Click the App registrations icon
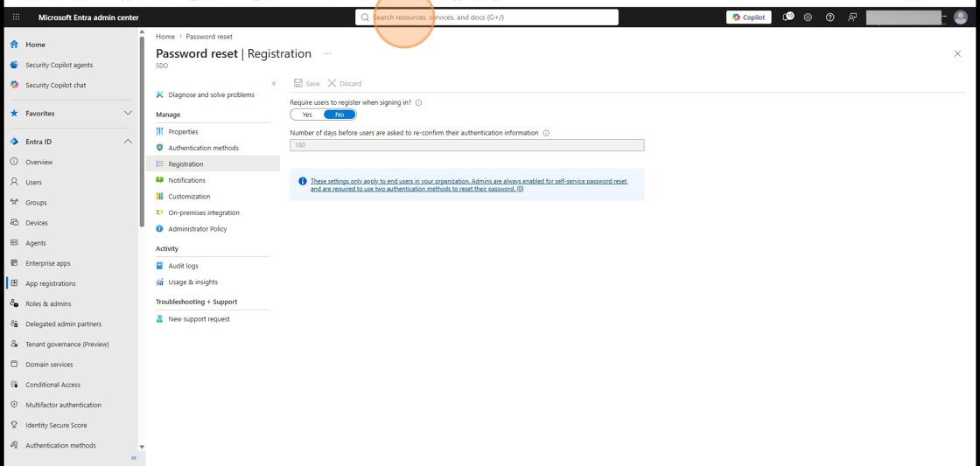980x466 pixels. [14, 283]
